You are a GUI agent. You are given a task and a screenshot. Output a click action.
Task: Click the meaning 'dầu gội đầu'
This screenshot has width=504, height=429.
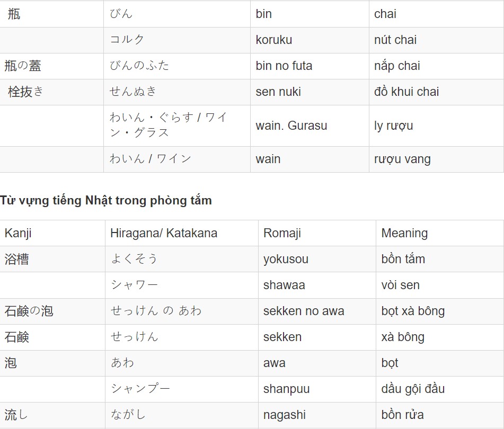pos(413,389)
